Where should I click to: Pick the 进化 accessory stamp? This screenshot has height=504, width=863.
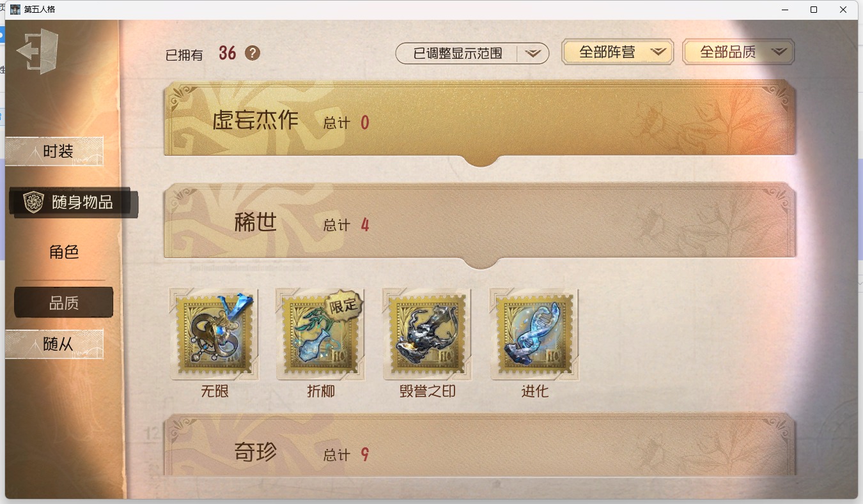tap(534, 334)
